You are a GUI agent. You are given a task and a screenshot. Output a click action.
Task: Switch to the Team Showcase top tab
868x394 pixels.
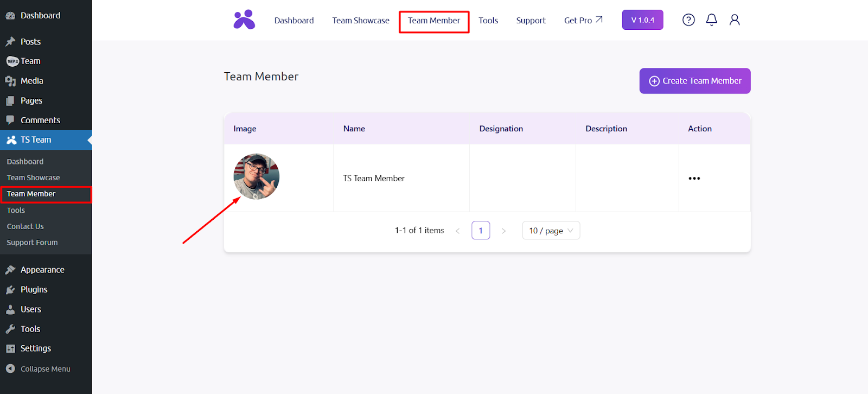[x=361, y=21]
